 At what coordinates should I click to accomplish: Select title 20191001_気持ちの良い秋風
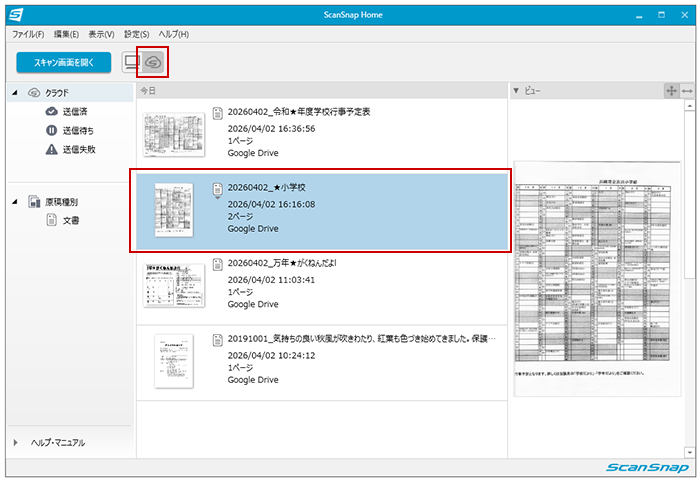(x=362, y=338)
